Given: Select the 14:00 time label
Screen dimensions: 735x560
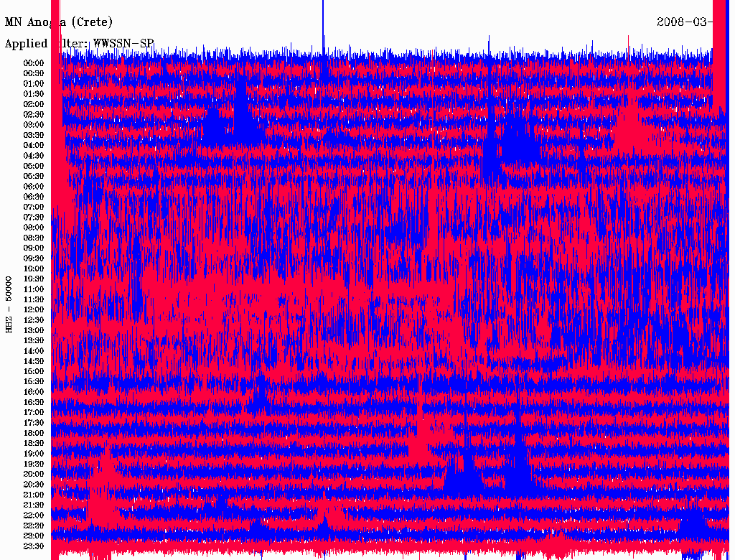Looking at the screenshot, I should point(34,351).
